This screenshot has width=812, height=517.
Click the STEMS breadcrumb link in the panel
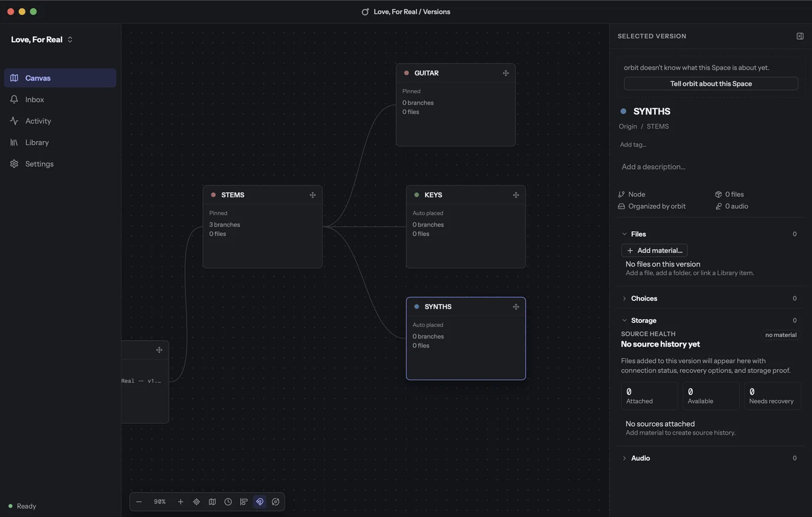click(657, 126)
